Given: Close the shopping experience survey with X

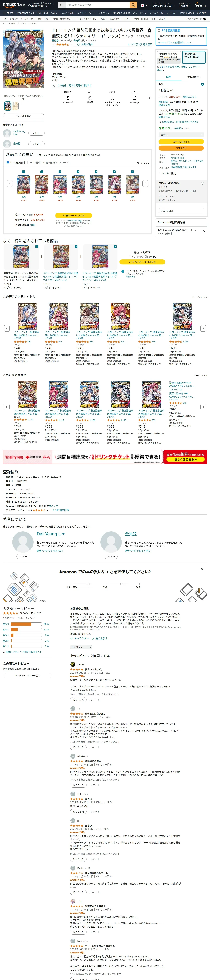Looking at the screenshot, I should click(x=202, y=569).
